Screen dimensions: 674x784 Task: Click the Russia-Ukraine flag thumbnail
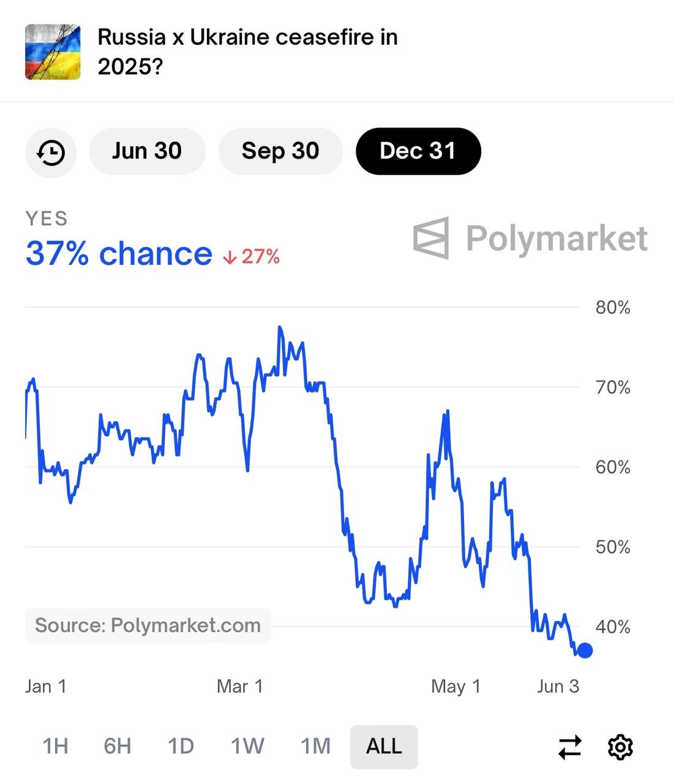pos(53,52)
